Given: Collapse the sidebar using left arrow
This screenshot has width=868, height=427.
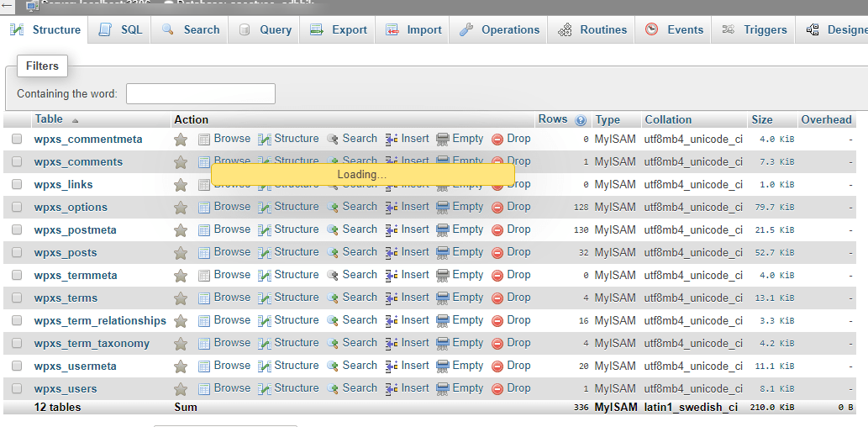Looking at the screenshot, I should [x=8, y=5].
